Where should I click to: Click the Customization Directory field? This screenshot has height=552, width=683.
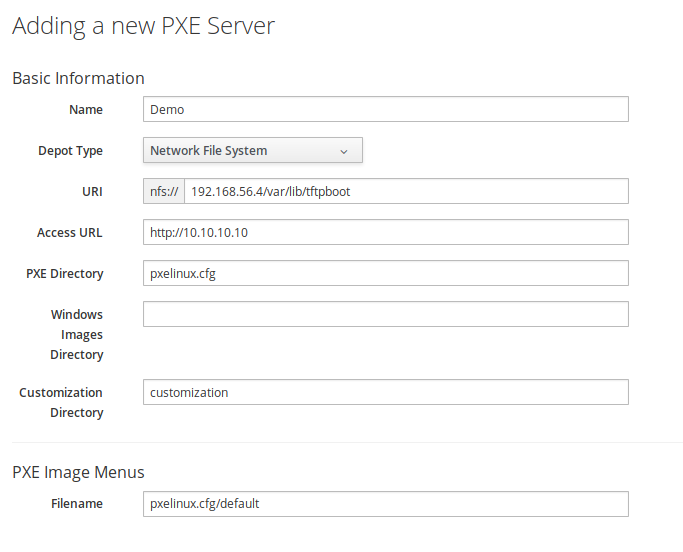(385, 392)
